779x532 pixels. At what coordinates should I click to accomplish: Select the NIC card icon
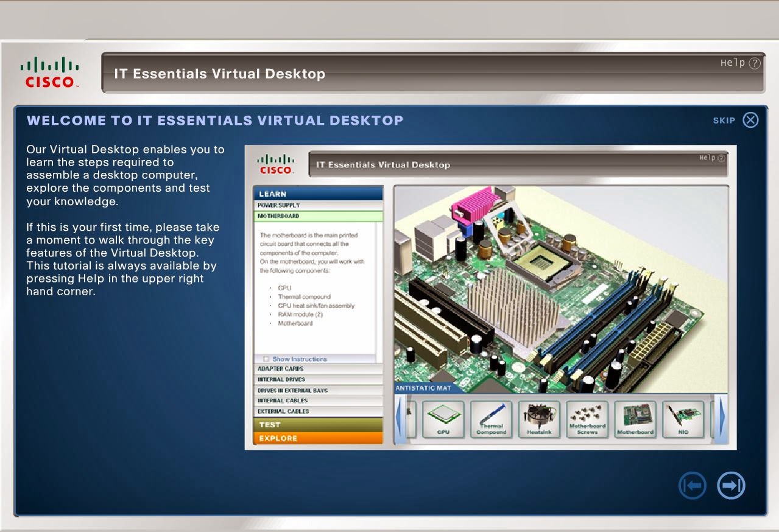pos(683,420)
